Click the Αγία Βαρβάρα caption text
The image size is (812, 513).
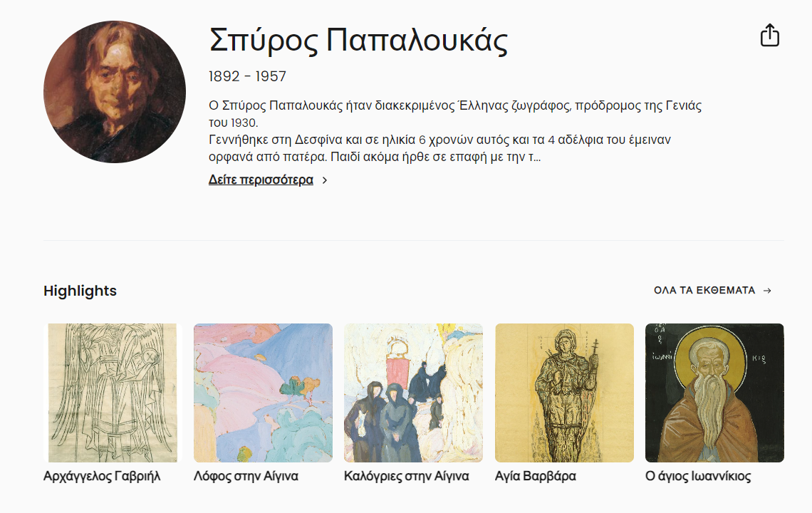click(x=536, y=476)
